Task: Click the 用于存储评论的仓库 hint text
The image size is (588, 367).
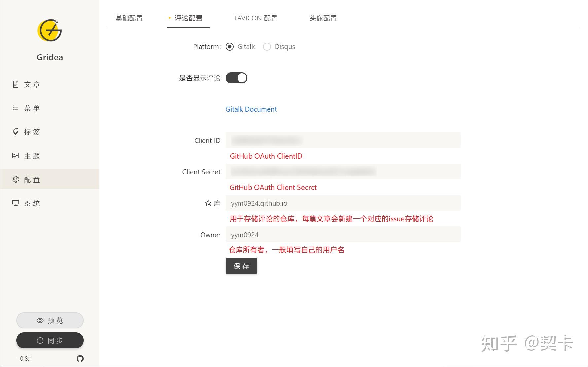Action: 331,219
